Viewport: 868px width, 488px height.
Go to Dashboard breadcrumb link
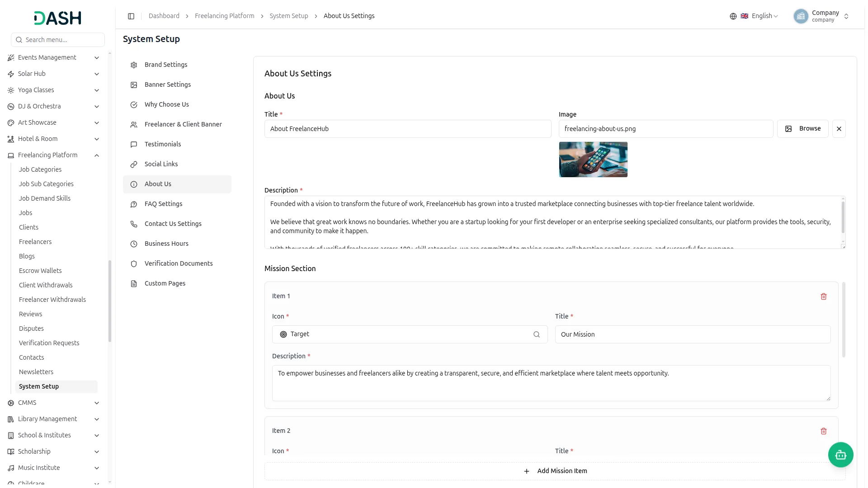pos(164,16)
